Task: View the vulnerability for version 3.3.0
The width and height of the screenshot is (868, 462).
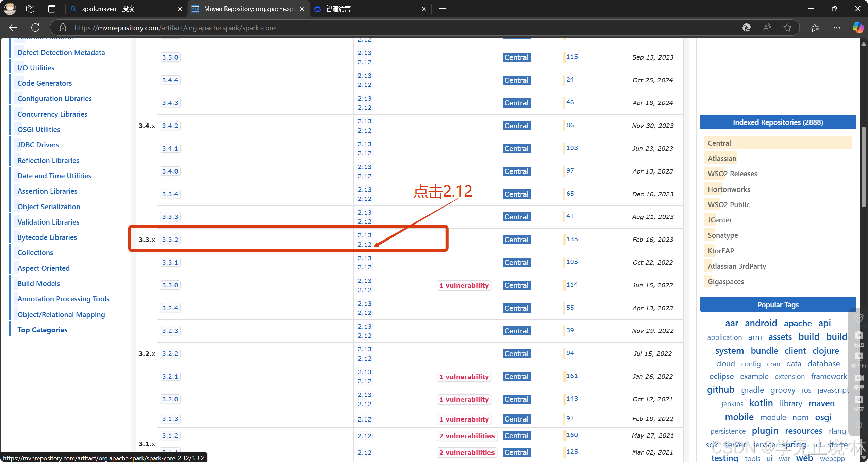Action: [464, 285]
